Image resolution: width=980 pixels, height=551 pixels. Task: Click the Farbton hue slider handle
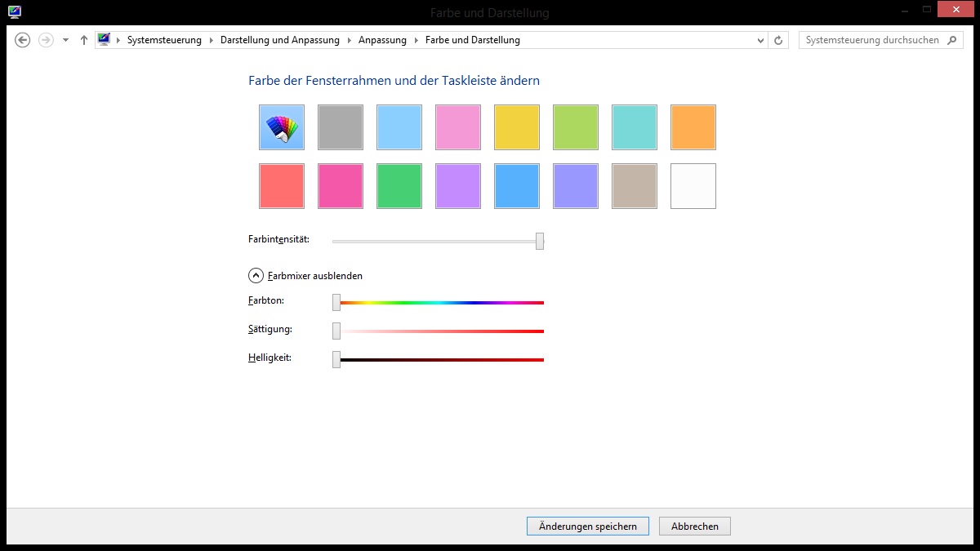336,302
